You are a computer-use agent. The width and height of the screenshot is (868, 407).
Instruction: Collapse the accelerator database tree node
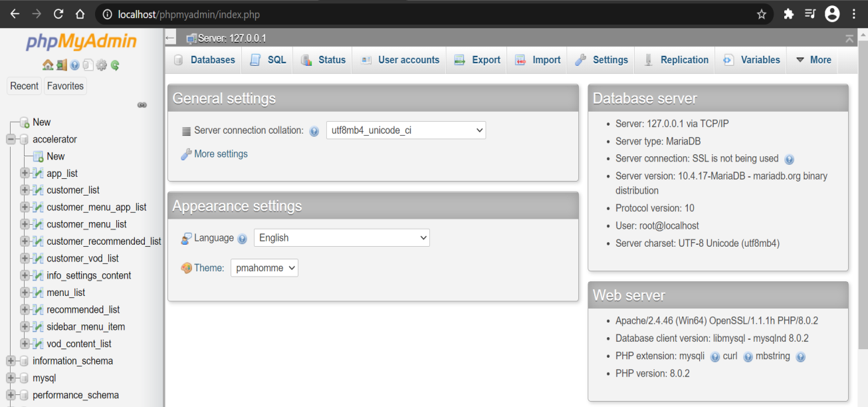click(11, 140)
